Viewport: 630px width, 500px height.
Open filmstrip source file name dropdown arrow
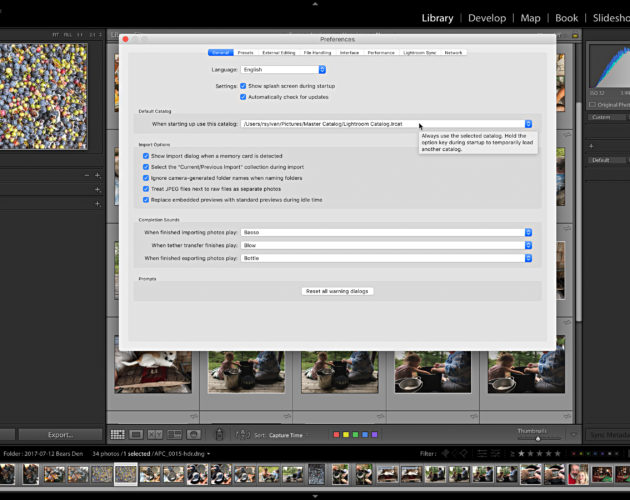pyautogui.click(x=209, y=454)
